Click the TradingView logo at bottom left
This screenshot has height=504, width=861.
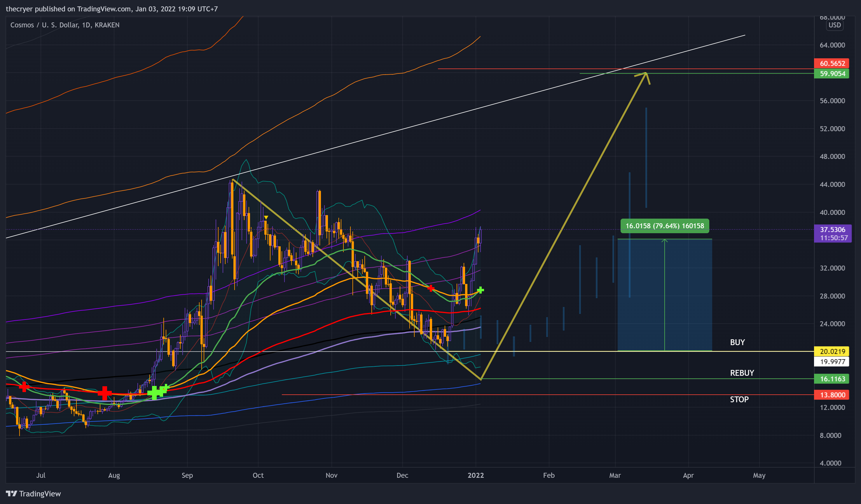[33, 494]
